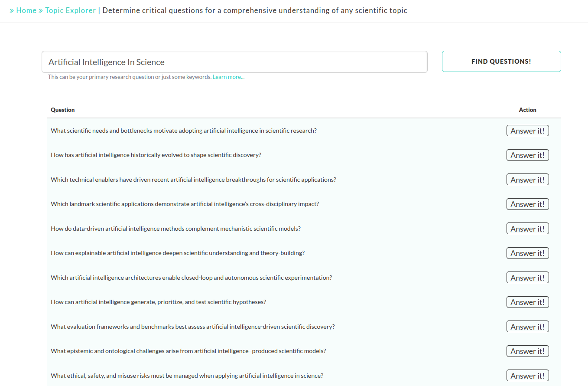This screenshot has height=386, width=588.
Task: Answer the data-driven methods question
Action: pos(527,229)
